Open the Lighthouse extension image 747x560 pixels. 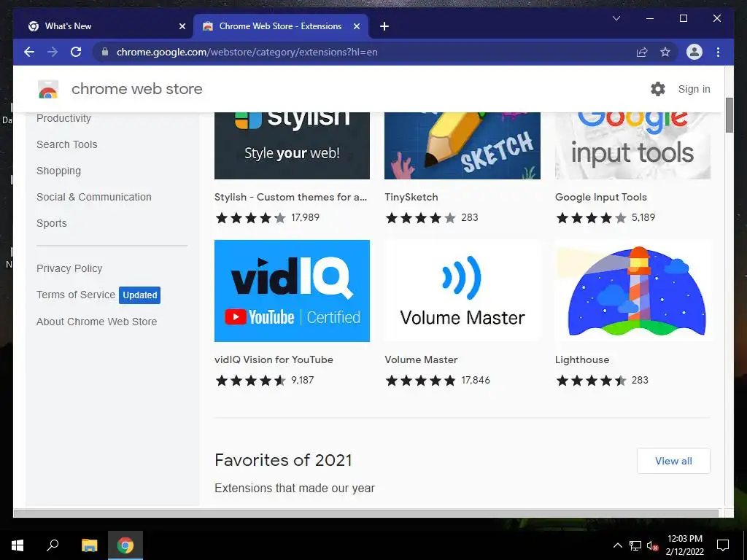(x=632, y=290)
